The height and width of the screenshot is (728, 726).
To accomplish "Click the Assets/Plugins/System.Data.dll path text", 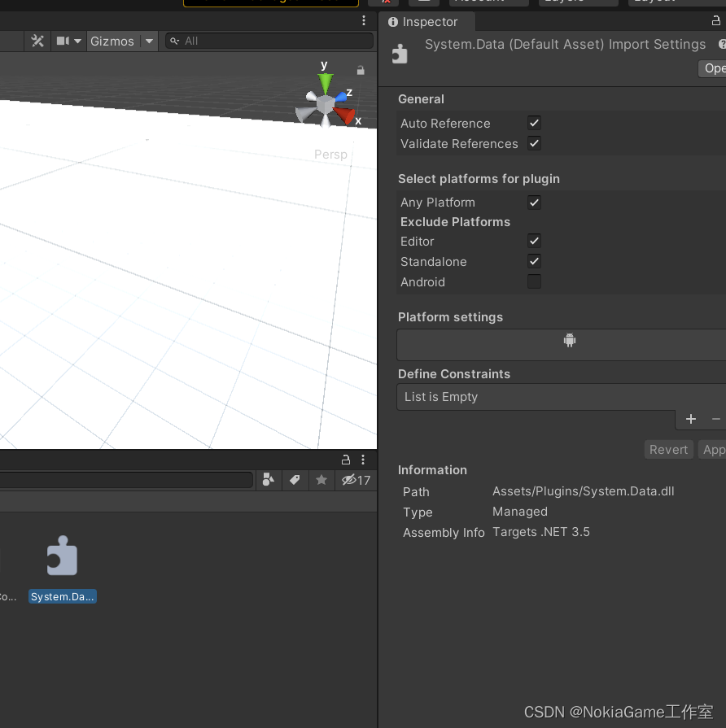I will (583, 491).
